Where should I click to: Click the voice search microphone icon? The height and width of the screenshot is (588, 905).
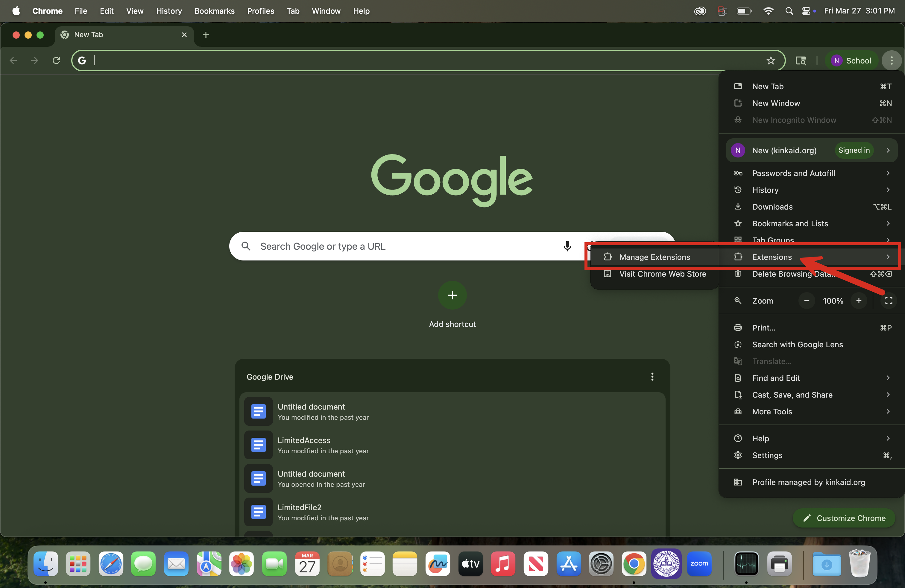click(567, 246)
